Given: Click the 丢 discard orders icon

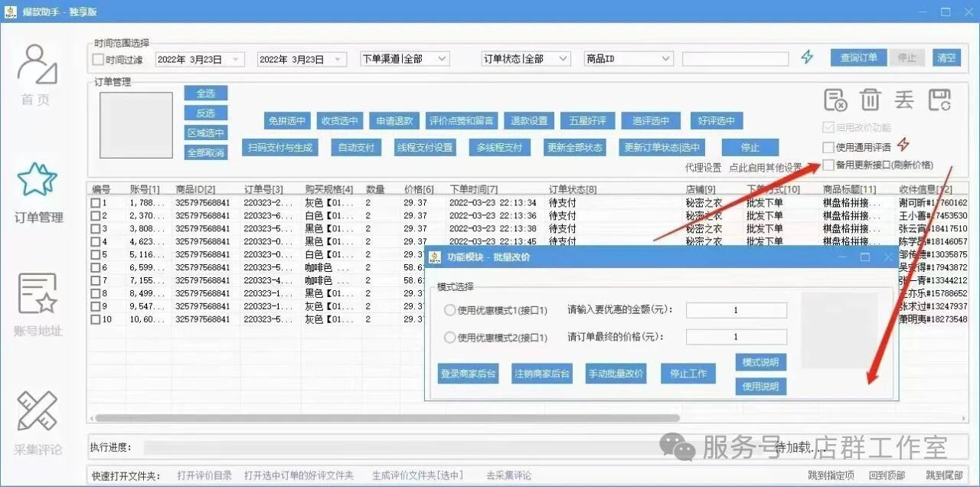Looking at the screenshot, I should click(x=903, y=98).
